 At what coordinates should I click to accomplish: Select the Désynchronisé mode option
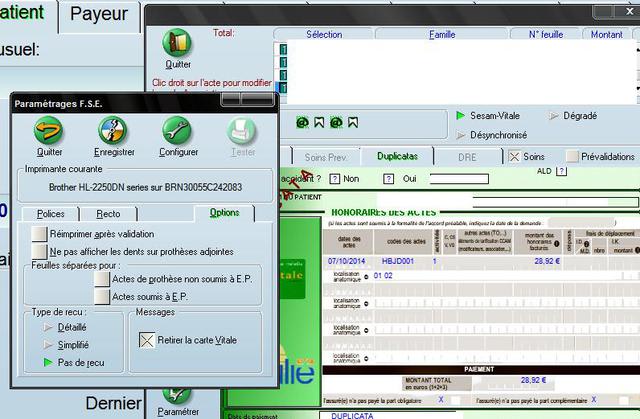click(x=461, y=135)
